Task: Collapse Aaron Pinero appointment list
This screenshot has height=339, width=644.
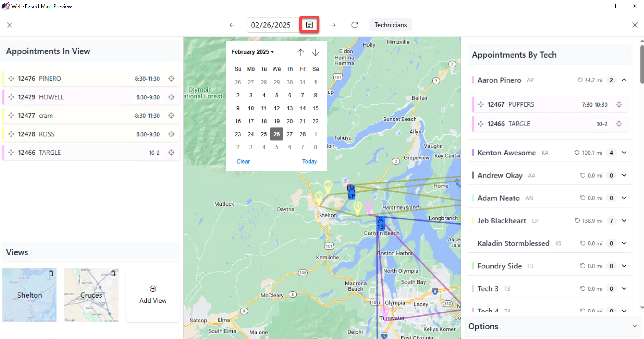Action: pyautogui.click(x=624, y=80)
